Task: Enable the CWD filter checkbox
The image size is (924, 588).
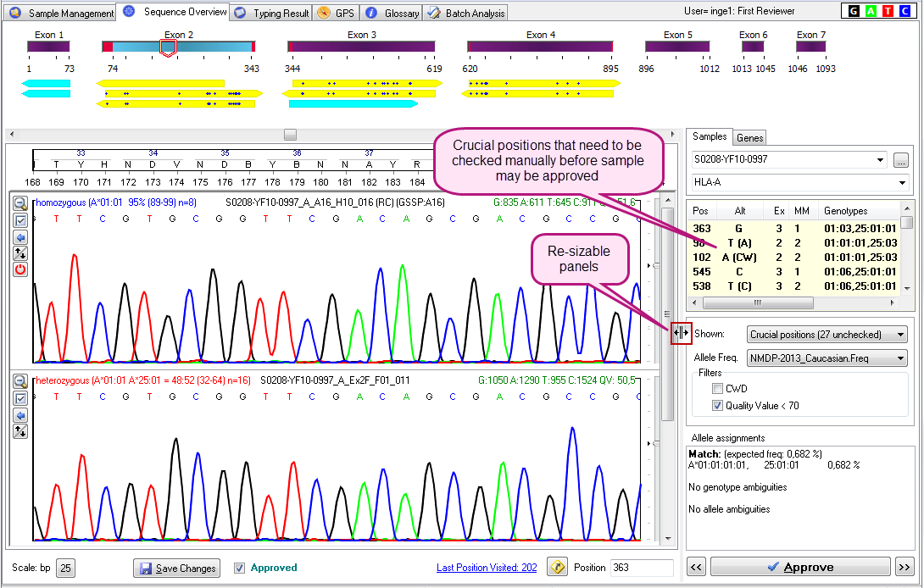Action: (x=717, y=388)
